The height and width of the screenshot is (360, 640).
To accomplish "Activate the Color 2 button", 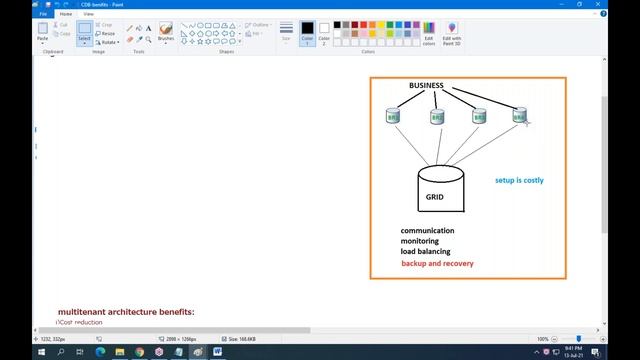I will click(324, 33).
